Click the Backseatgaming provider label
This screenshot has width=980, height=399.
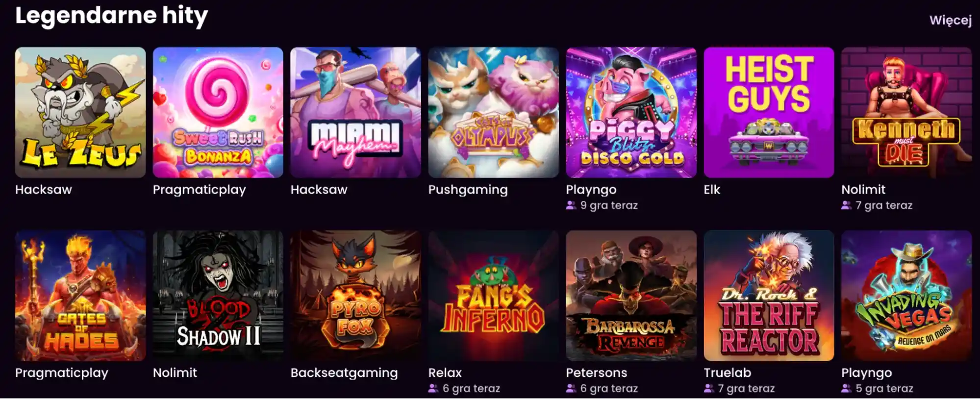pos(344,373)
